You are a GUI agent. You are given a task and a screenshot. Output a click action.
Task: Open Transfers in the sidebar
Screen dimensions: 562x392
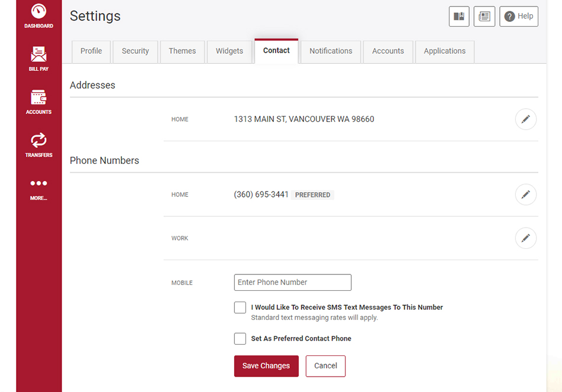tap(38, 145)
